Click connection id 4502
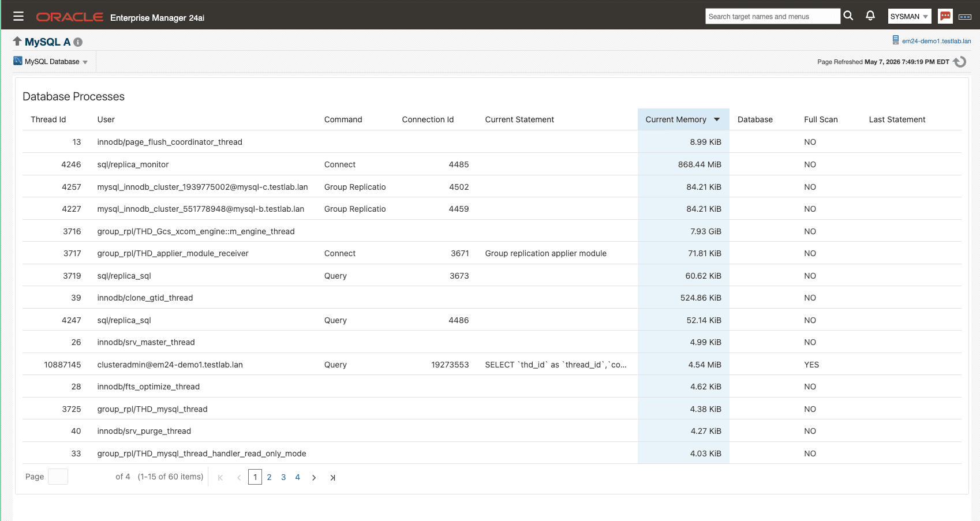Image resolution: width=980 pixels, height=521 pixels. (459, 187)
